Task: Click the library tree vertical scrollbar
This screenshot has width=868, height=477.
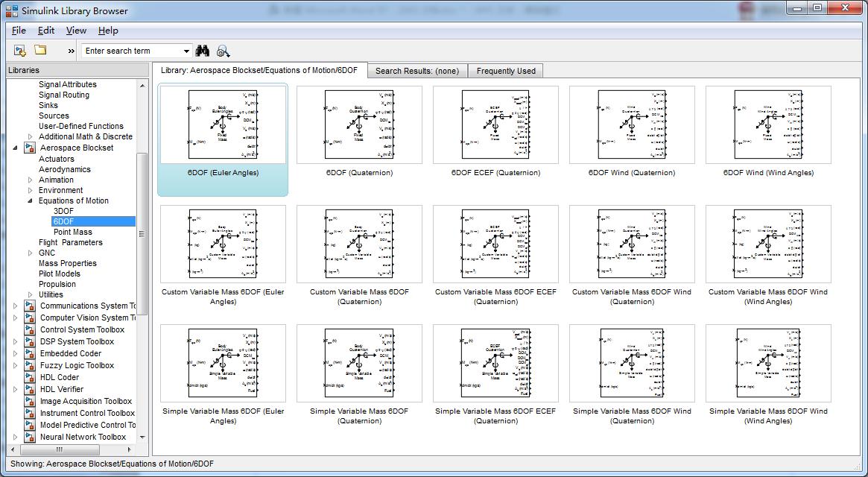Action: (142, 234)
